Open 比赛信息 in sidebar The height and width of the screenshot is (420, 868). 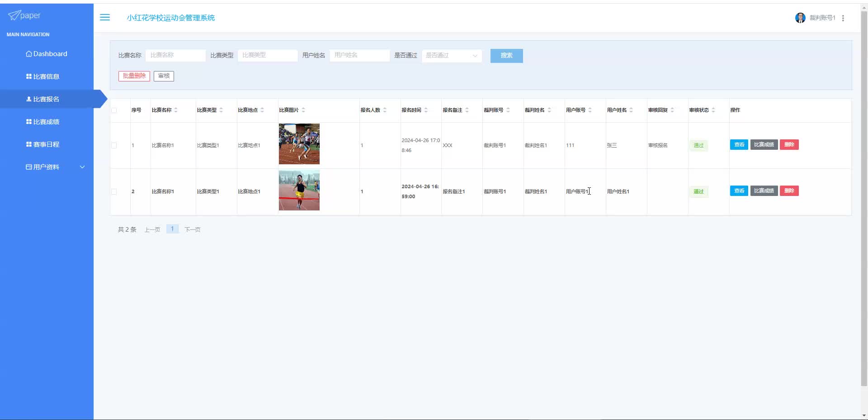pos(47,76)
